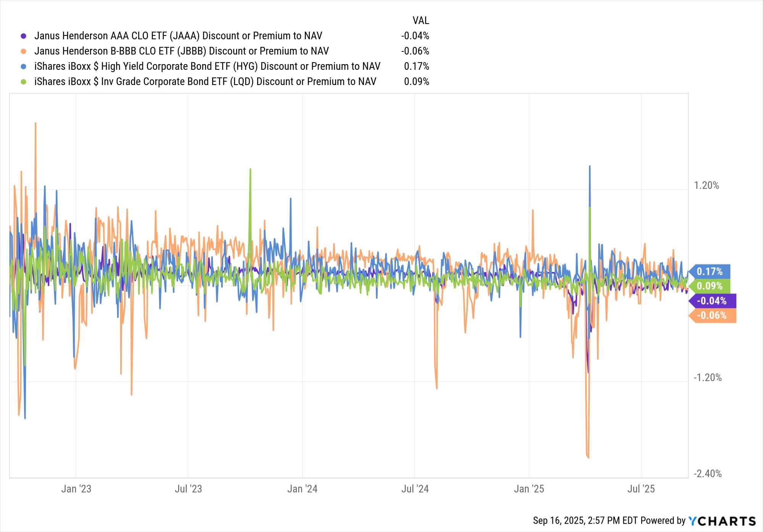Click the blue HYG legend dot
The height and width of the screenshot is (532, 763).
[x=24, y=67]
